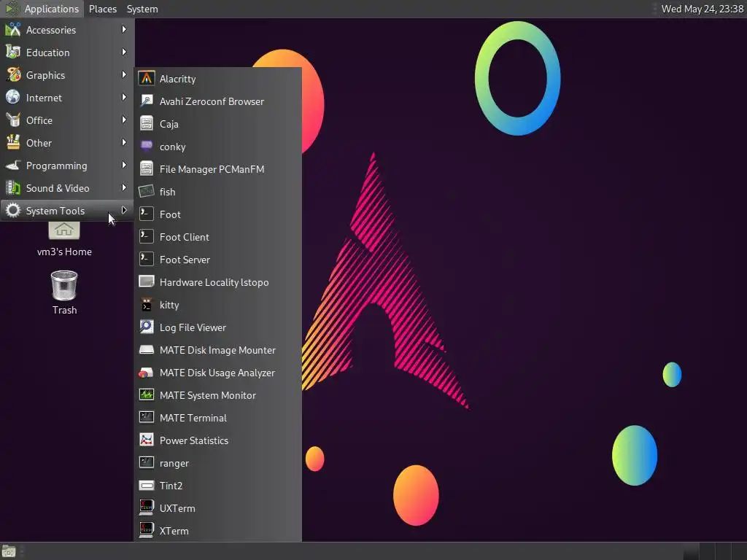Launch XTerm by its text label
This screenshot has height=560, width=747.
174,531
